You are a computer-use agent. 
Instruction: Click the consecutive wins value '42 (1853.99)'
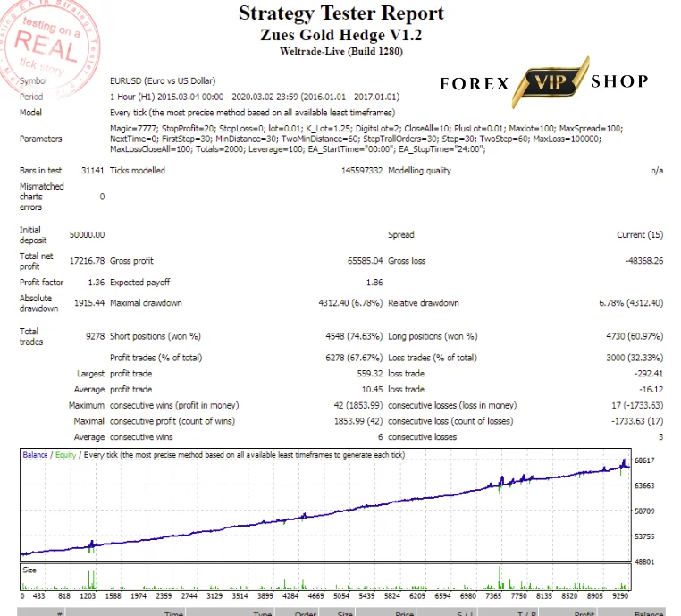click(358, 405)
